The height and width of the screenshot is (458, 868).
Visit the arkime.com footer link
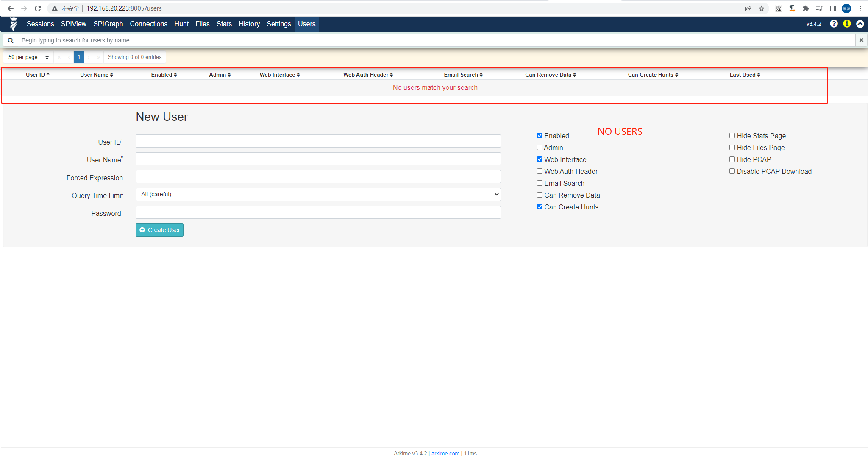445,453
